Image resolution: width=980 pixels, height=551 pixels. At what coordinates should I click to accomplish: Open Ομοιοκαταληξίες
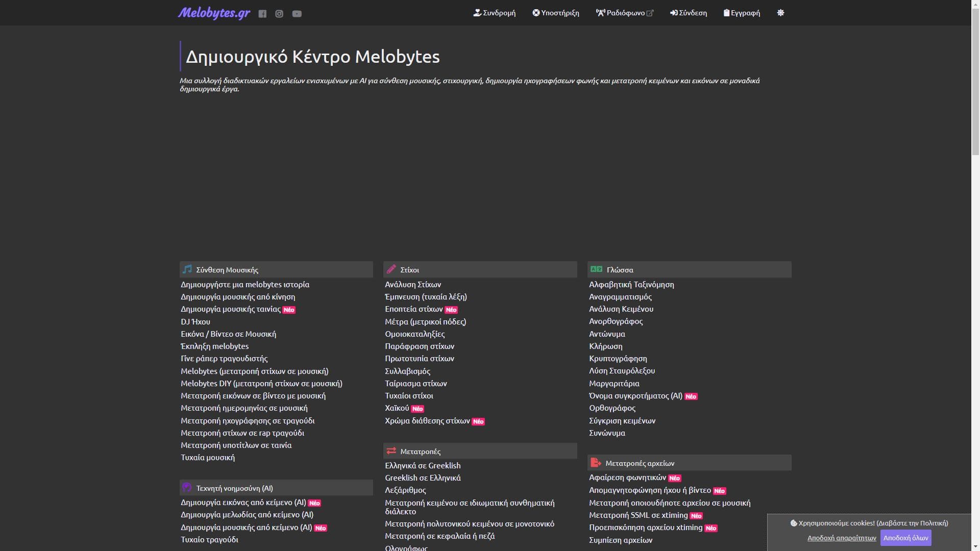point(415,334)
